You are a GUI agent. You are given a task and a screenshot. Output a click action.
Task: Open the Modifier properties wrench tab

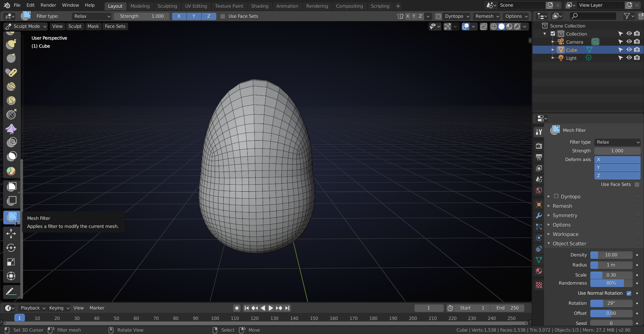(539, 216)
